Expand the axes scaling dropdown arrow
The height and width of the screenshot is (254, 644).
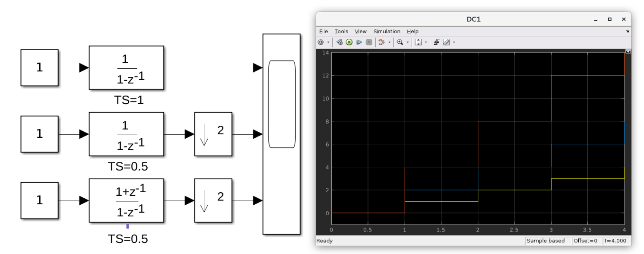click(425, 42)
